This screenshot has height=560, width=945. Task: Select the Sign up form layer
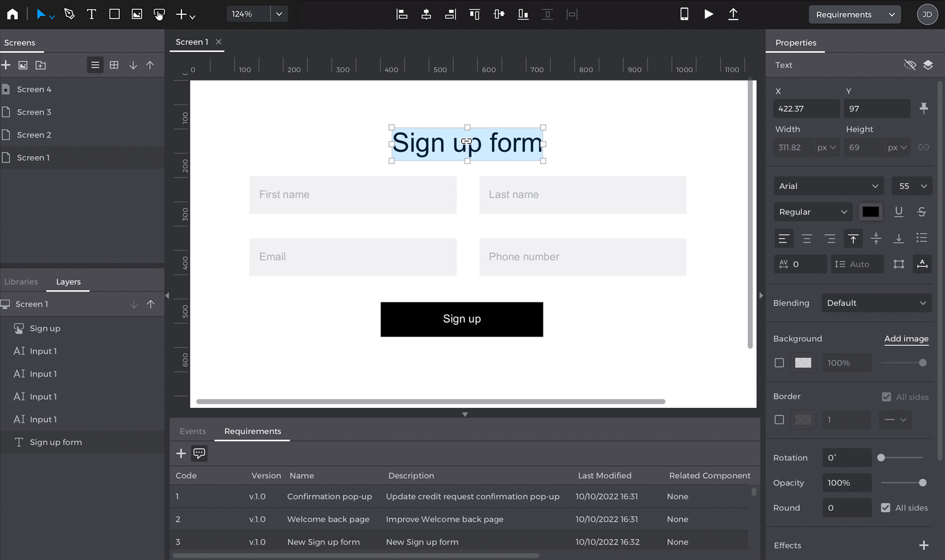point(82,442)
